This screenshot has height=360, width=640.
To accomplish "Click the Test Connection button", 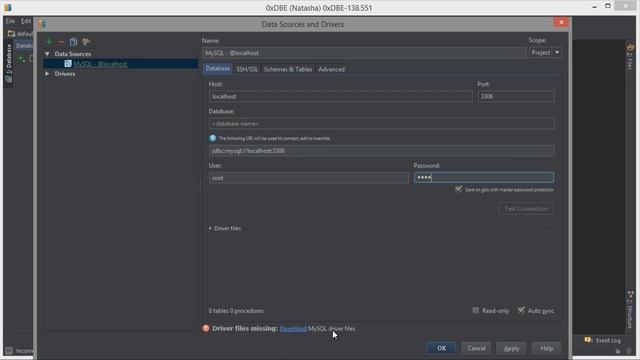I will (526, 209).
